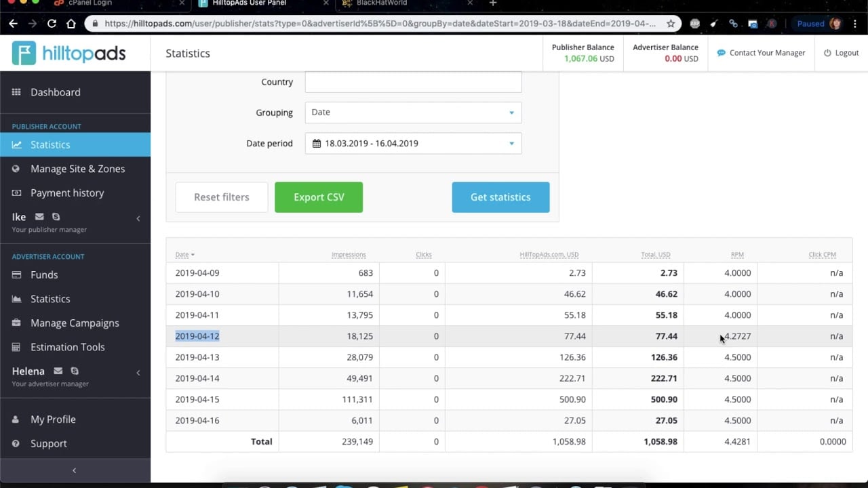The width and height of the screenshot is (868, 488).
Task: Click the hilltopads logo icon
Action: click(24, 53)
